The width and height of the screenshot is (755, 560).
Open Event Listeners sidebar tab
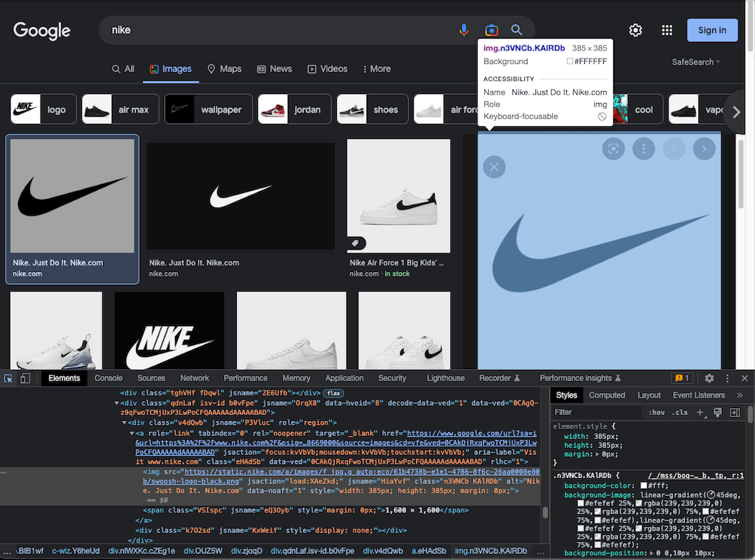699,395
